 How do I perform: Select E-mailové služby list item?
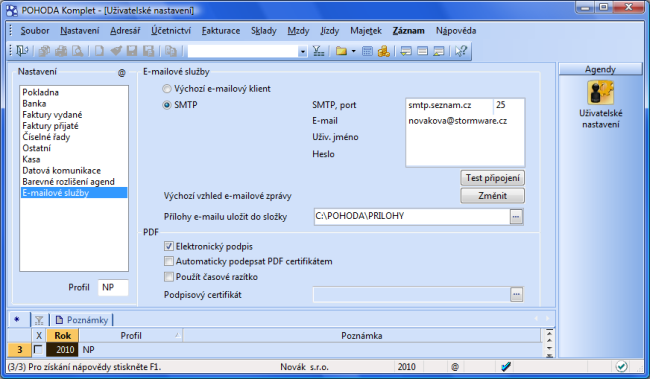[x=74, y=193]
